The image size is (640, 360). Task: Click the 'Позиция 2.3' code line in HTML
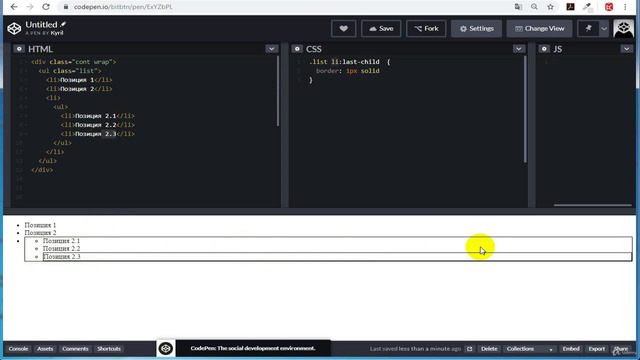(x=98, y=134)
